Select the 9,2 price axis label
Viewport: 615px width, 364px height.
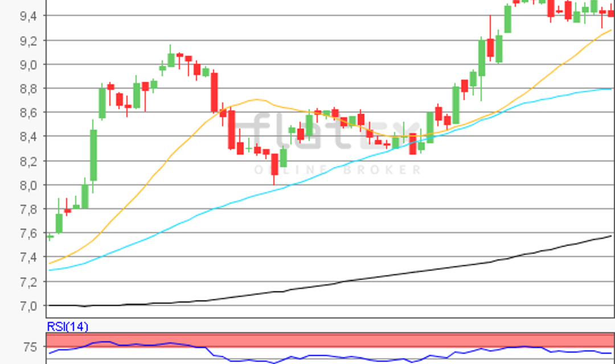[x=28, y=41]
